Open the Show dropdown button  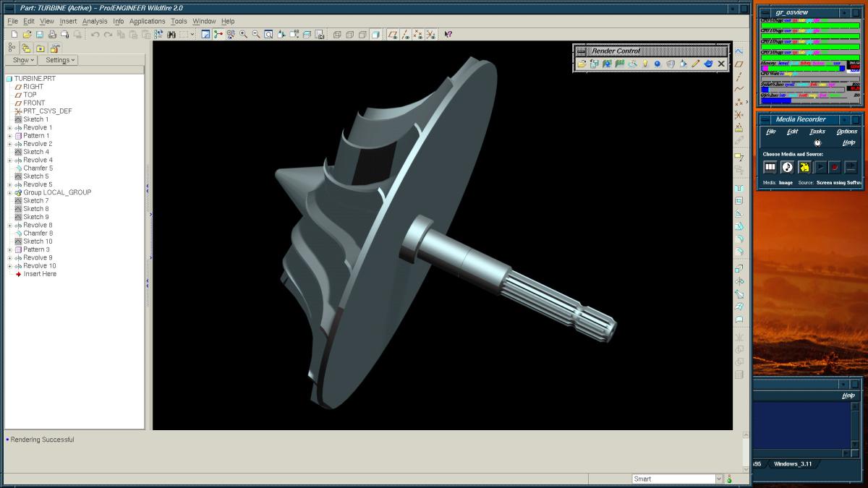coord(23,60)
